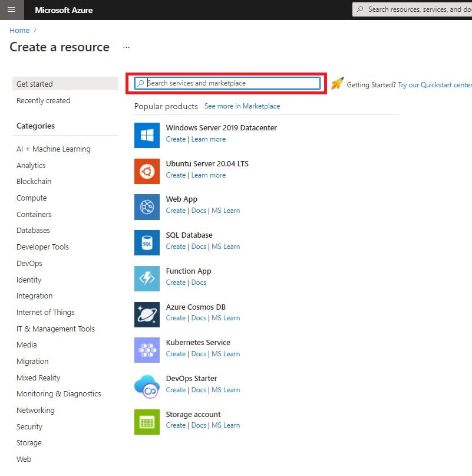The height and width of the screenshot is (476, 472).
Task: Open the AI + Machine Learning category
Action: [x=54, y=149]
